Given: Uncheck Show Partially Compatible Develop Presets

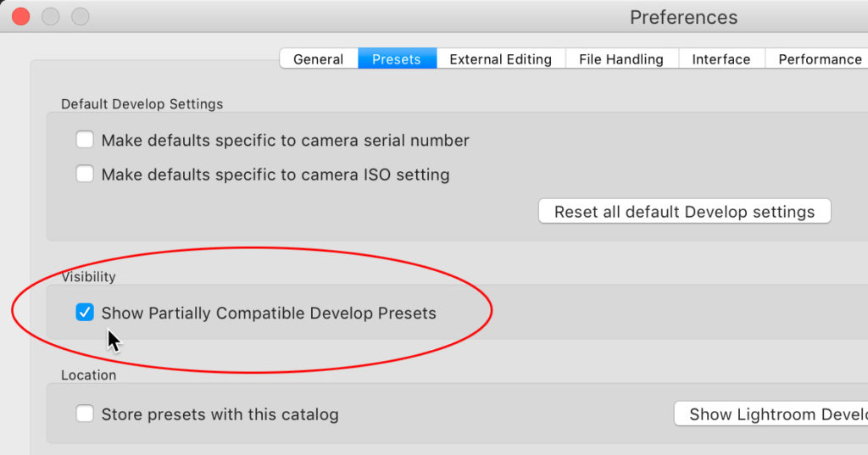Looking at the screenshot, I should (85, 313).
